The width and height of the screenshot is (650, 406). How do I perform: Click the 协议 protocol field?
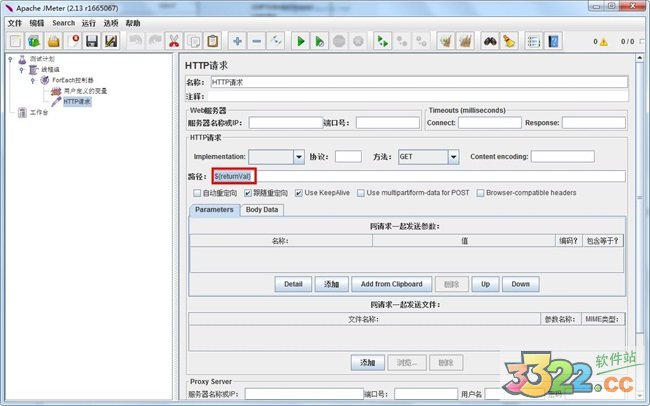coord(348,157)
